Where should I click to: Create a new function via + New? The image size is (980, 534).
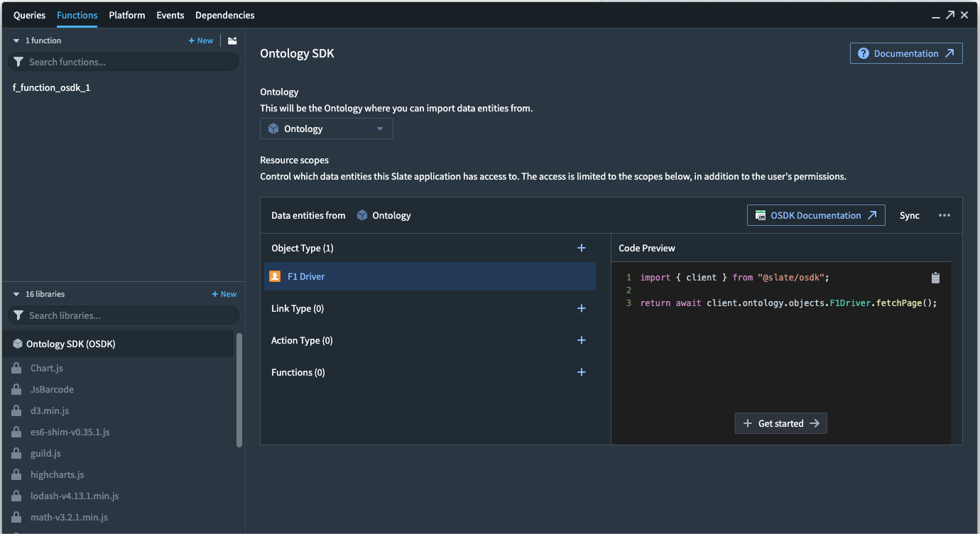[x=201, y=40]
